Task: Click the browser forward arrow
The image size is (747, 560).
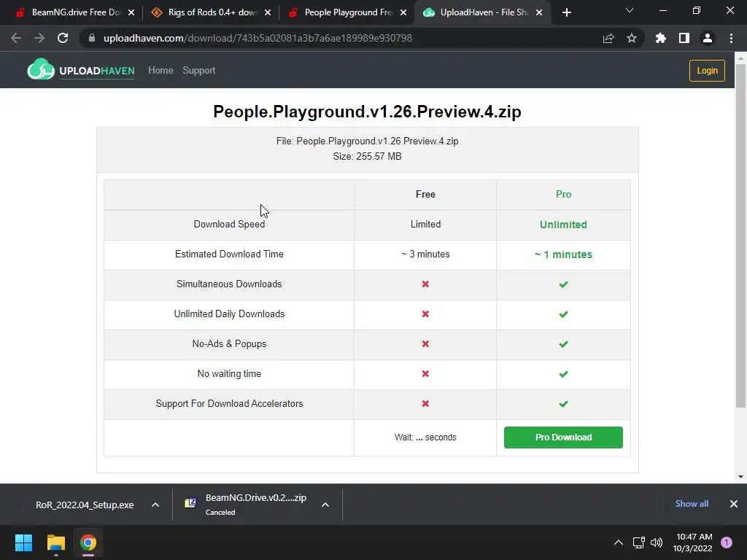Action: click(39, 38)
